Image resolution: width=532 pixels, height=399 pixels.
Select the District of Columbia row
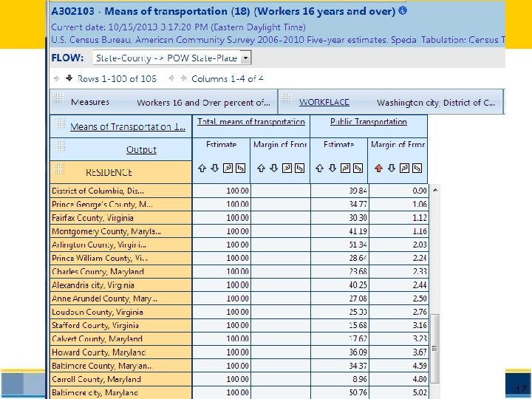tap(120, 191)
